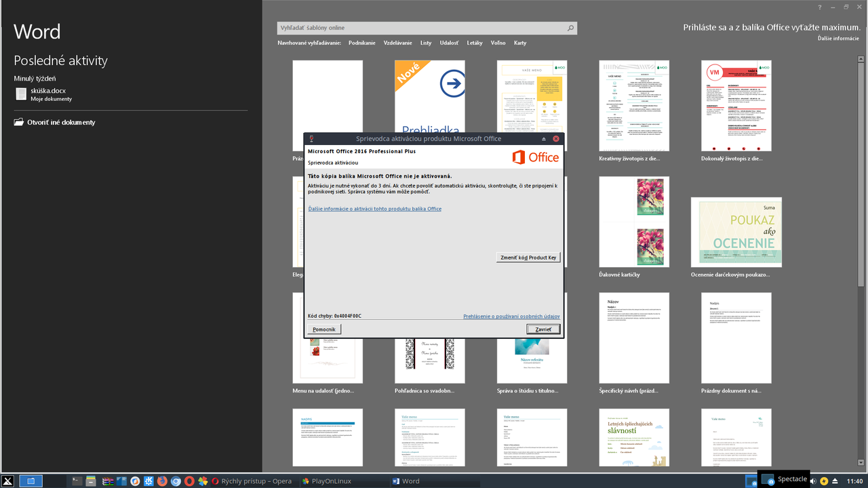
Task: Click Zmeniť kód Product Key button
Action: click(x=528, y=258)
